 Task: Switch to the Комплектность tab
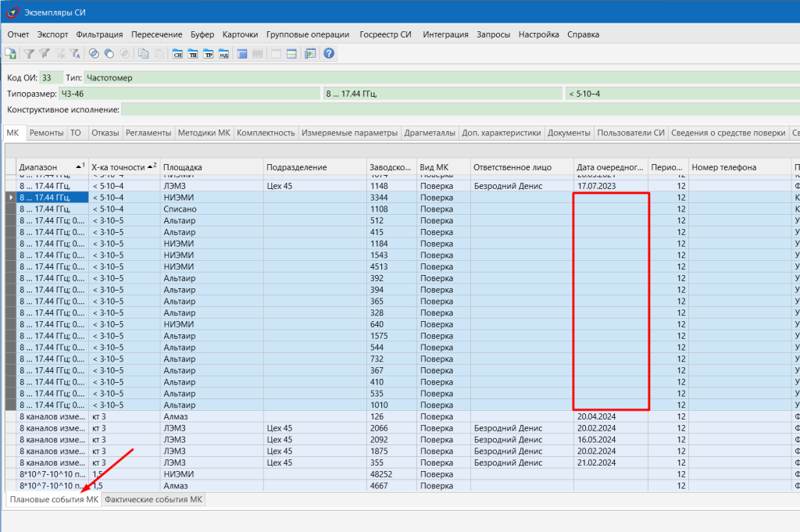(266, 133)
